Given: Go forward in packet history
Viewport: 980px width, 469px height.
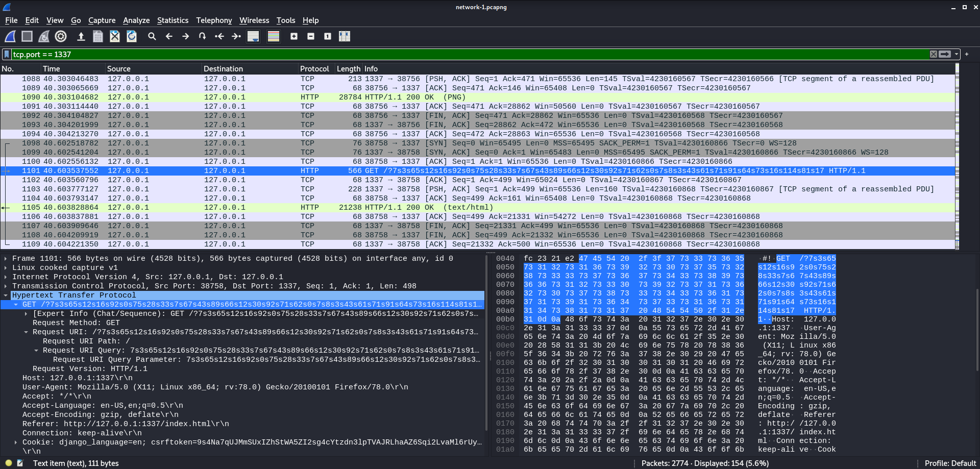Looking at the screenshot, I should [186, 36].
